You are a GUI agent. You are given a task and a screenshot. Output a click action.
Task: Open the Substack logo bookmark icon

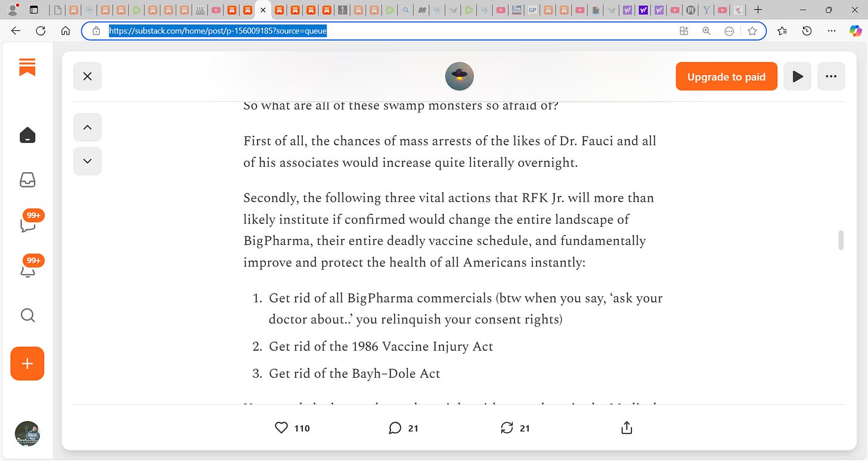tap(27, 67)
